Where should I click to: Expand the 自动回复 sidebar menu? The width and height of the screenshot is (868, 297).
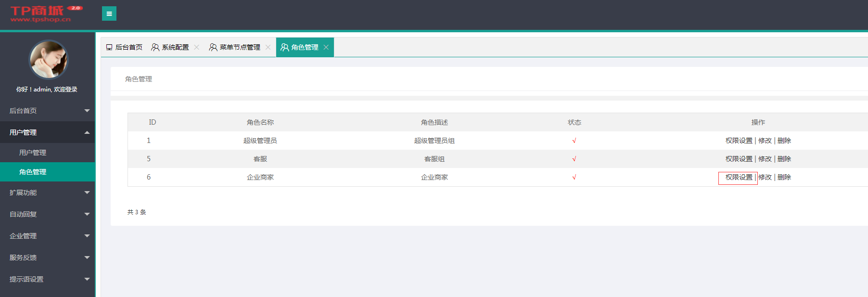(47, 214)
